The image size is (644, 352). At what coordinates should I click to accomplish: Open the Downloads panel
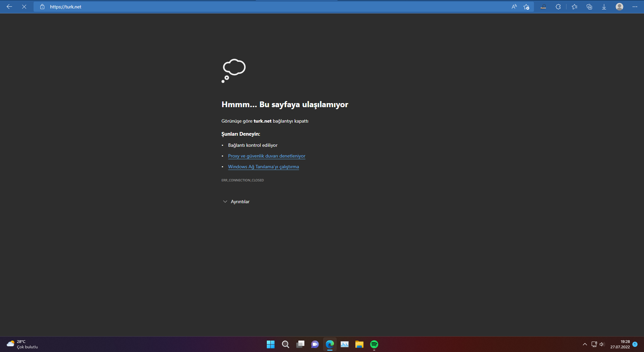(604, 7)
